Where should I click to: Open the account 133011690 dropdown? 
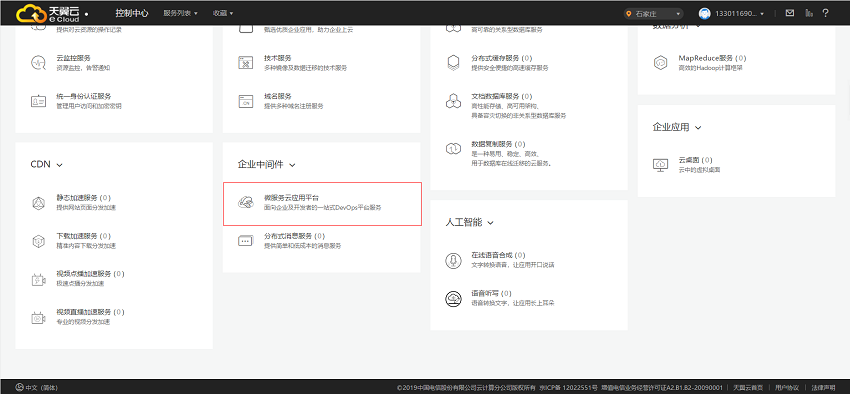[740, 14]
